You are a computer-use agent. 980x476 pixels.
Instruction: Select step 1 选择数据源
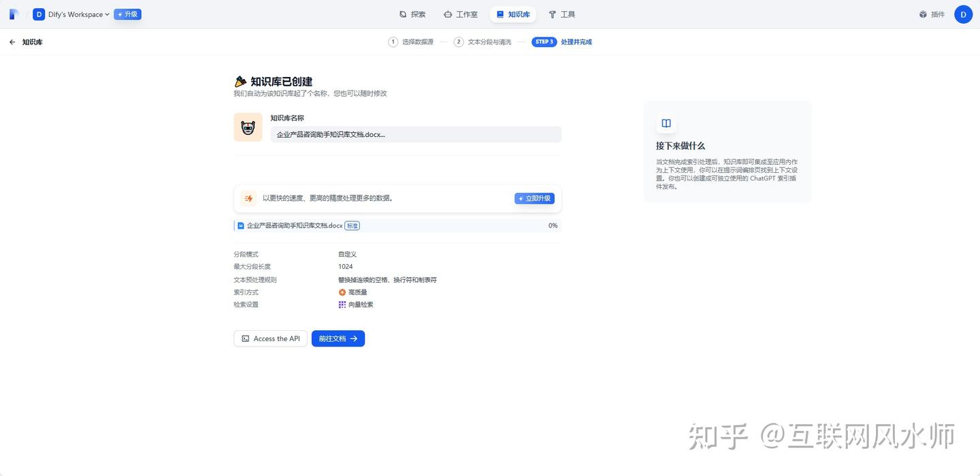[411, 42]
